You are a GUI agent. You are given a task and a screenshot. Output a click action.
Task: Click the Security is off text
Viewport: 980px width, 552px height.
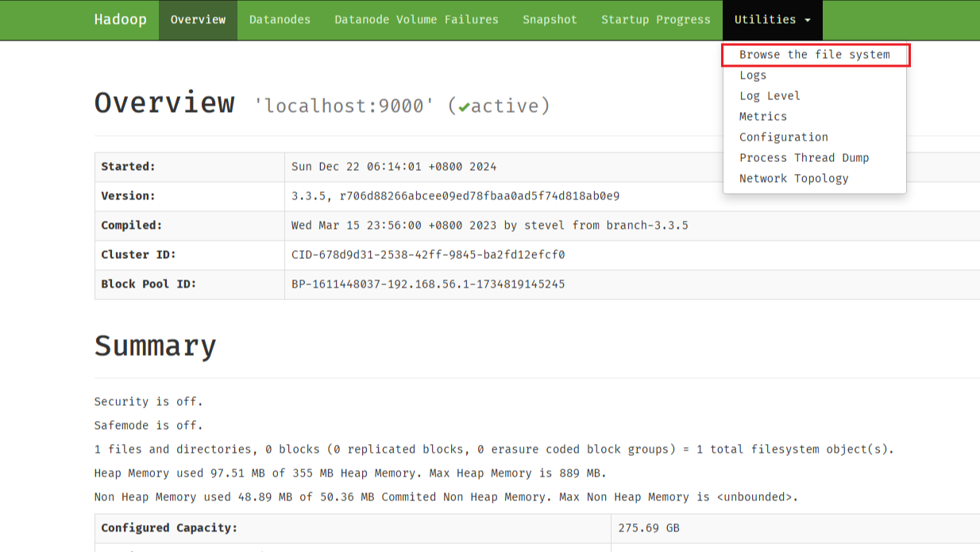pyautogui.click(x=149, y=402)
